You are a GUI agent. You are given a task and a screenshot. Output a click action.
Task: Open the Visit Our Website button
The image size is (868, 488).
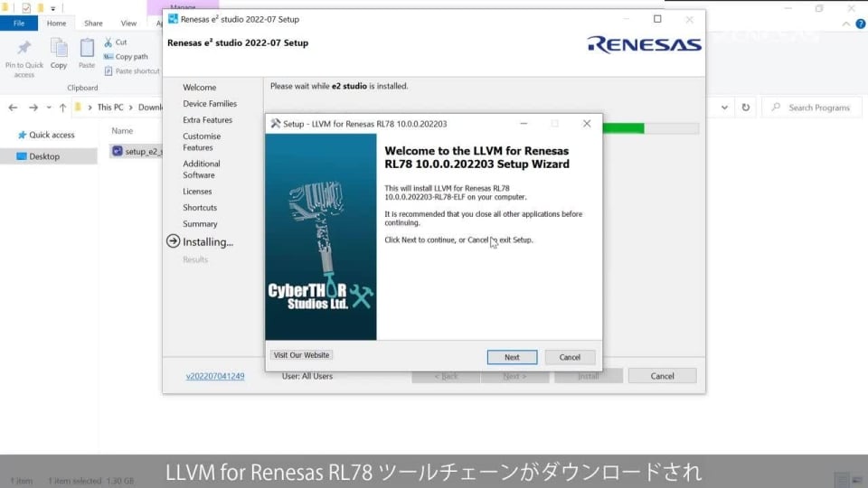pos(302,355)
